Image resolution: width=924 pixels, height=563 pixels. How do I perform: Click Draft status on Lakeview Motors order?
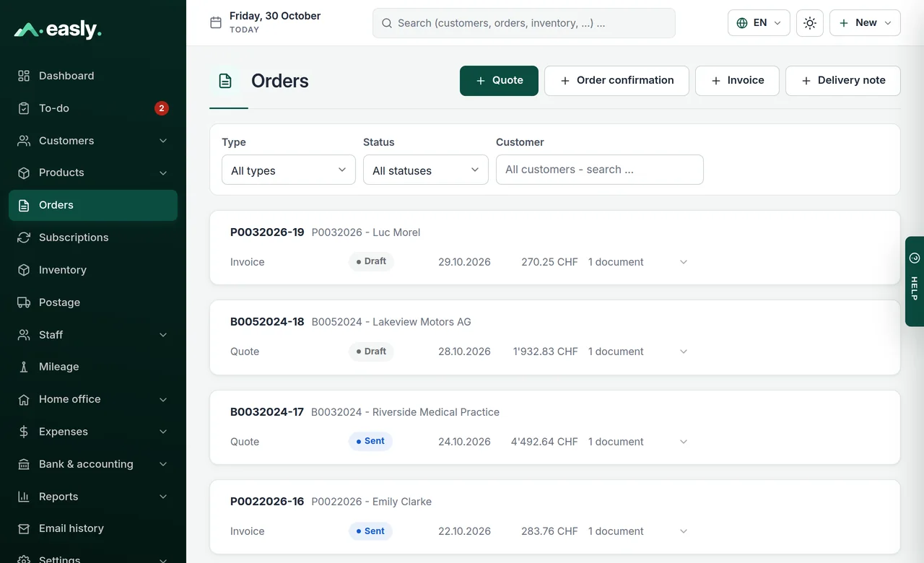pyautogui.click(x=371, y=352)
